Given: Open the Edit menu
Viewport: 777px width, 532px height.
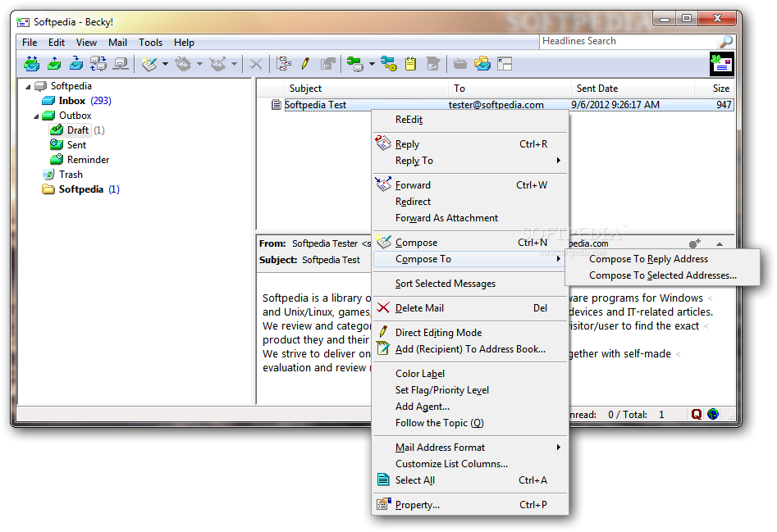Looking at the screenshot, I should (57, 43).
